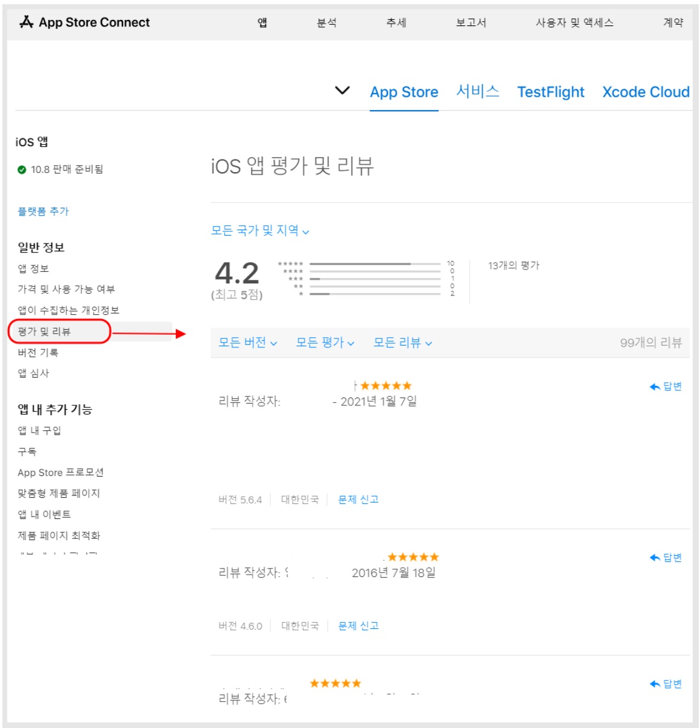This screenshot has height=728, width=700.
Task: Expand the app selector chevron beside App Store tab
Action: tap(342, 91)
